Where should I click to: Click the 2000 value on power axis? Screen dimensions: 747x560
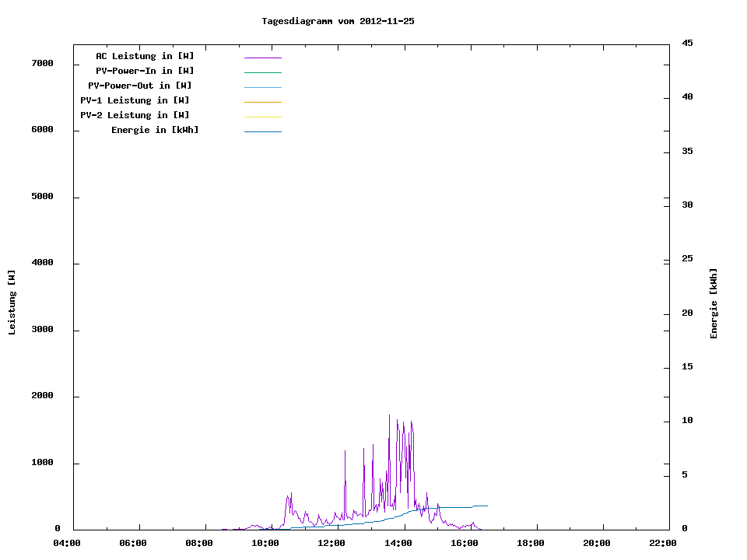click(41, 396)
